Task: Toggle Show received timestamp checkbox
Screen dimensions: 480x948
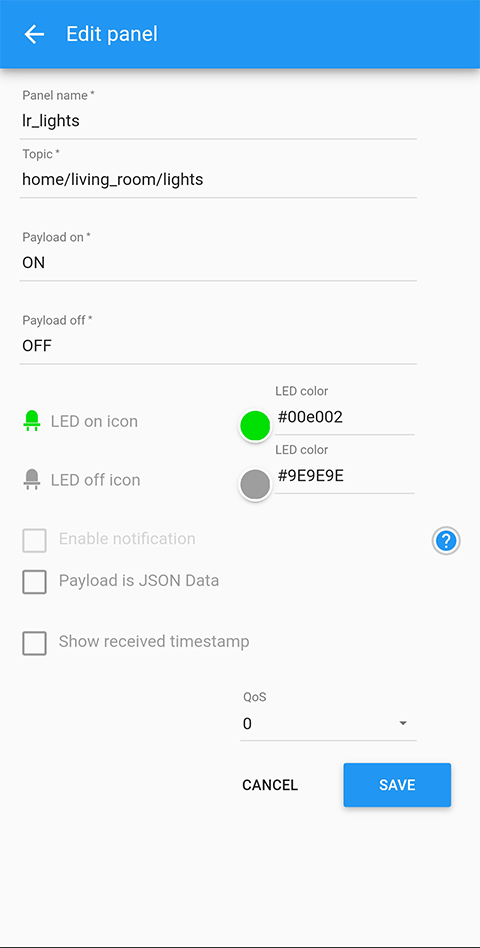Action: (34, 643)
